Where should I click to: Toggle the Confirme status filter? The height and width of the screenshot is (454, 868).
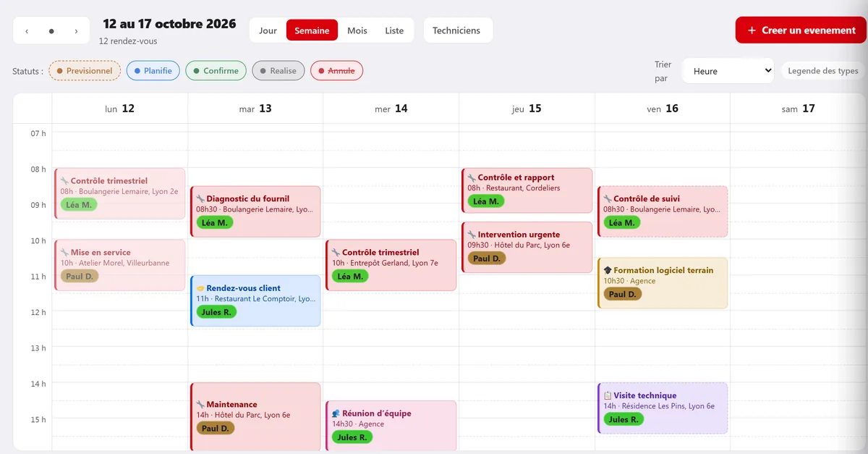tap(216, 71)
